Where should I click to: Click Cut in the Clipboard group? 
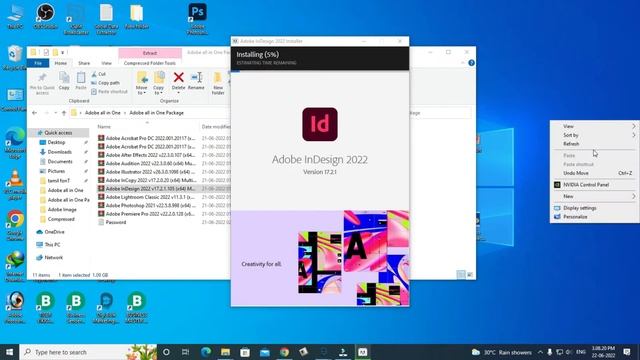point(98,74)
